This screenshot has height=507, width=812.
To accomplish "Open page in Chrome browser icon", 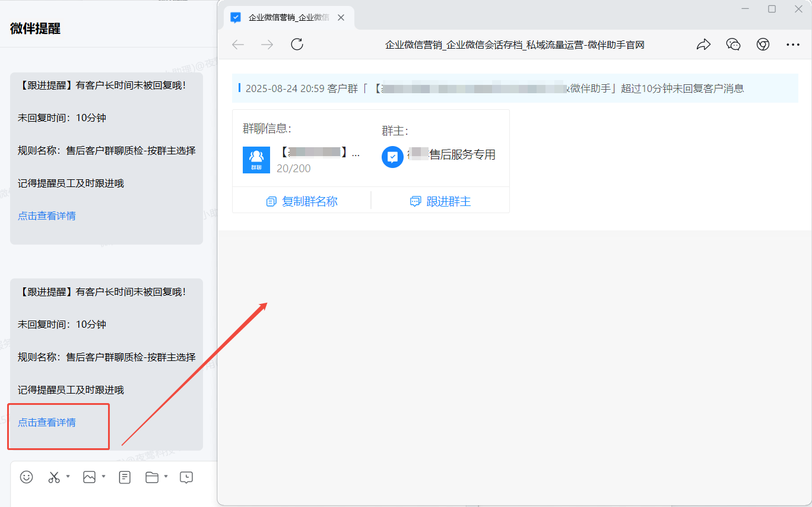I will (x=763, y=45).
